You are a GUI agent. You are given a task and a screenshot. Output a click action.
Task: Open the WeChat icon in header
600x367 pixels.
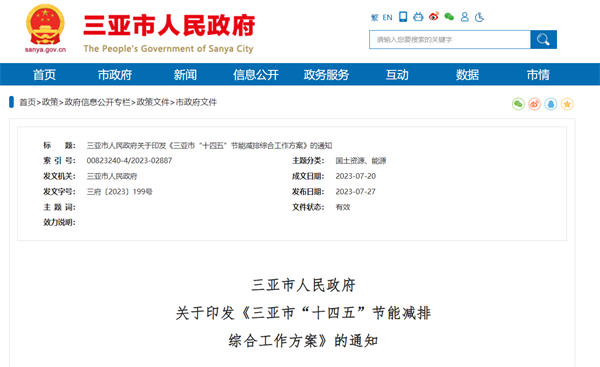tap(449, 17)
